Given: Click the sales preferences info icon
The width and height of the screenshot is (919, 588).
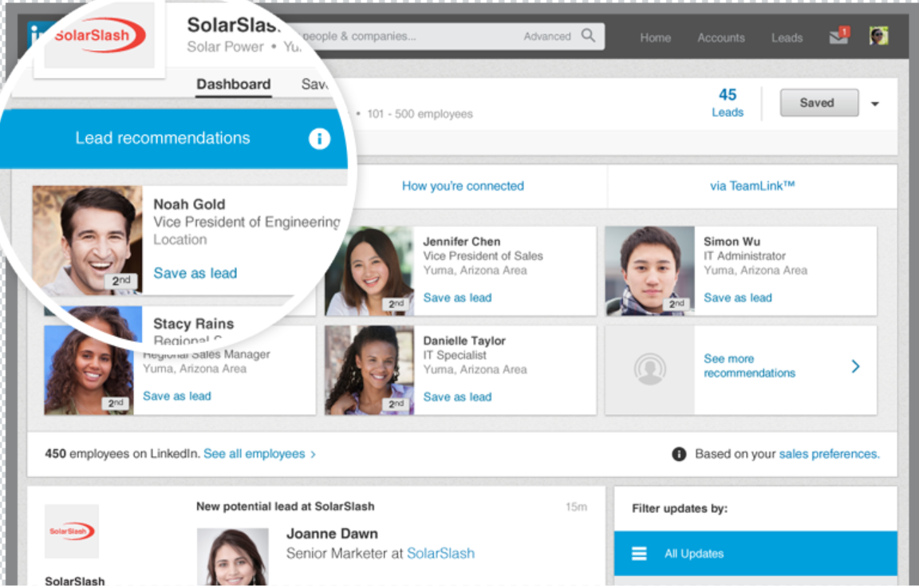Looking at the screenshot, I should pyautogui.click(x=679, y=454).
